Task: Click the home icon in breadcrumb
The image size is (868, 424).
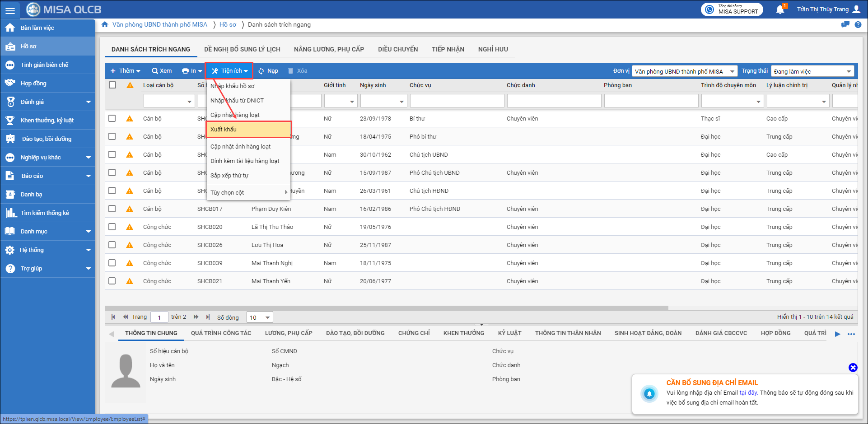Action: point(105,25)
